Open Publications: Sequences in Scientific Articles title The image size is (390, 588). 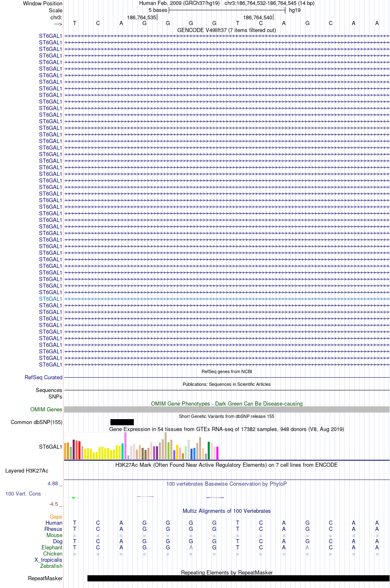point(227,384)
